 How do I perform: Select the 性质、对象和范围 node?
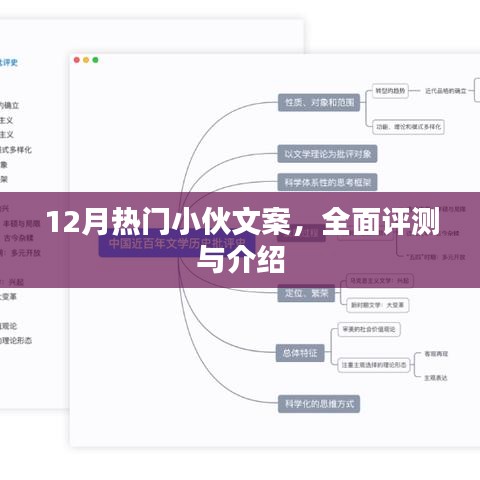319,102
